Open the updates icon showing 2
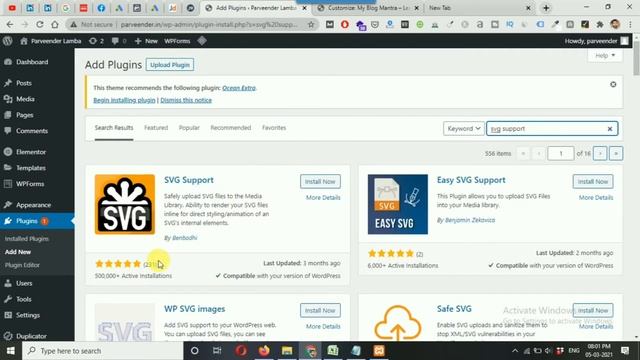Image resolution: width=640 pixels, height=360 pixels. click(96, 41)
